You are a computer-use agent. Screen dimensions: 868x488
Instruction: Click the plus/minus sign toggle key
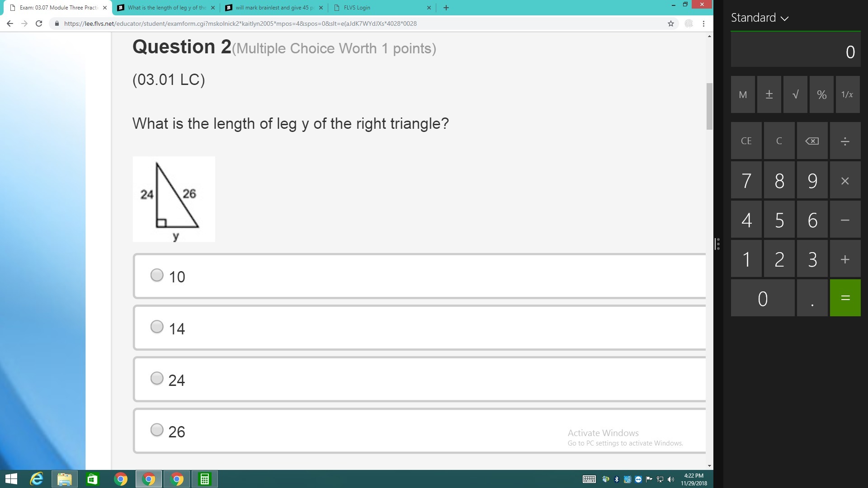point(769,94)
